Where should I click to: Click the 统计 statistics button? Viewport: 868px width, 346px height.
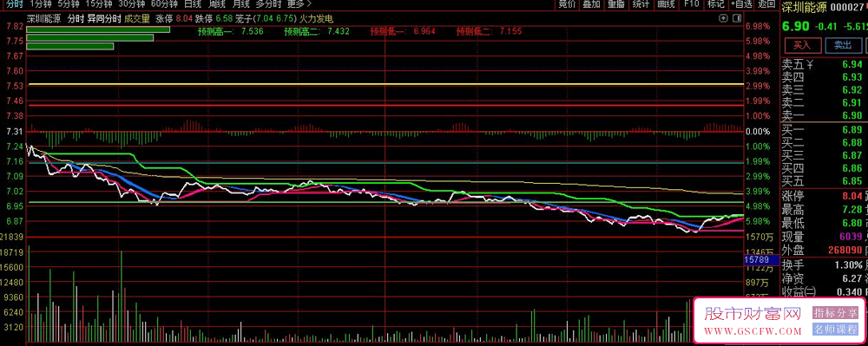641,4
